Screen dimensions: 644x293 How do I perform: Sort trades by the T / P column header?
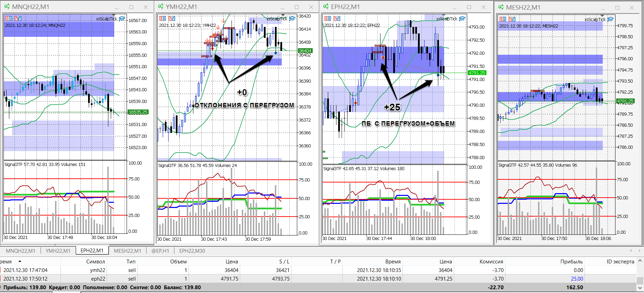coord(335,262)
